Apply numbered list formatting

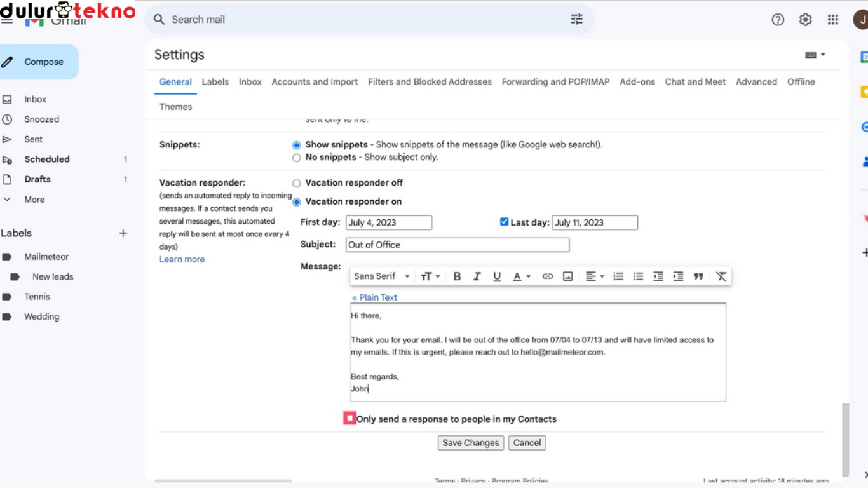tap(618, 276)
